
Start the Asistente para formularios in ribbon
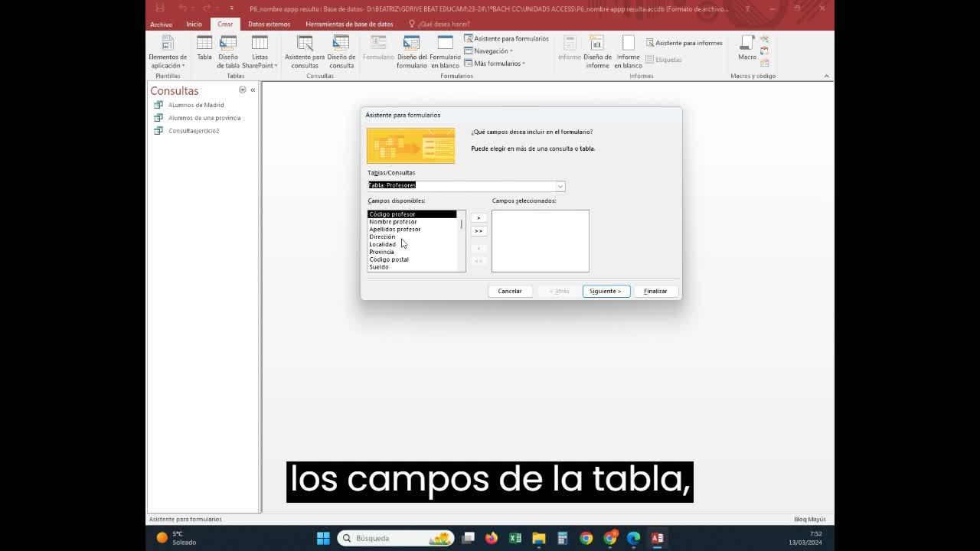tap(506, 38)
